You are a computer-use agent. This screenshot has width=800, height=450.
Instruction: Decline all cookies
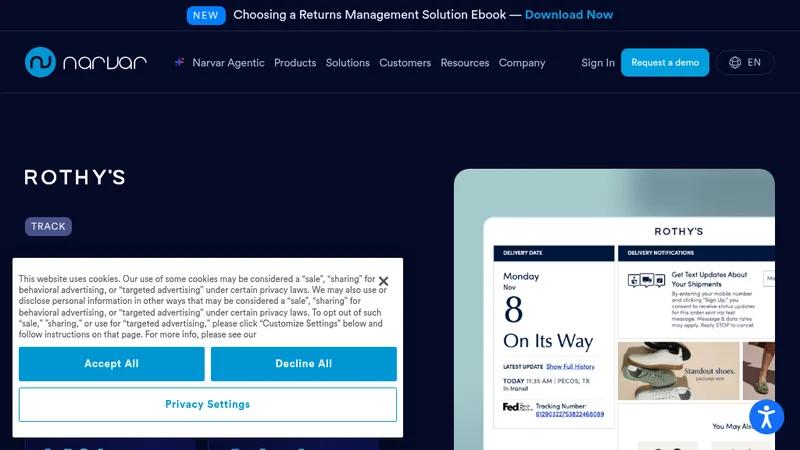click(304, 364)
